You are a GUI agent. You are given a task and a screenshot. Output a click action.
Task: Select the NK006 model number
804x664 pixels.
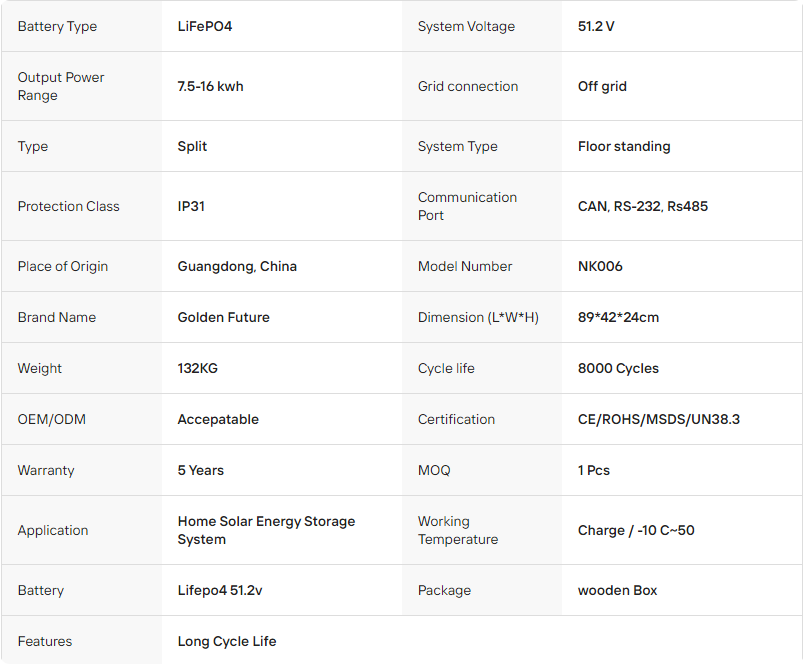point(600,266)
